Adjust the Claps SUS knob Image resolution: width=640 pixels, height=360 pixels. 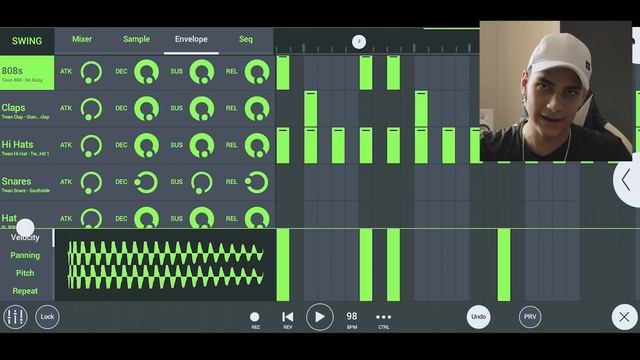pyautogui.click(x=202, y=109)
